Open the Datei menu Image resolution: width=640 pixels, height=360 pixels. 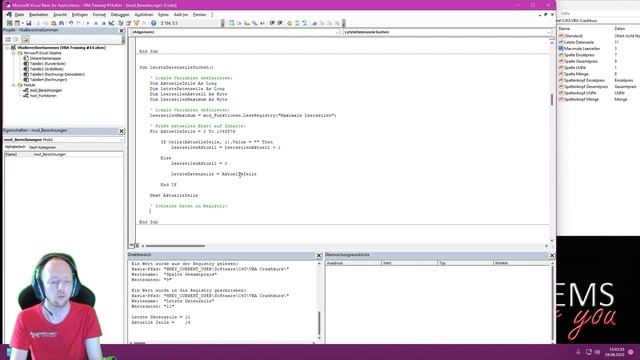pyautogui.click(x=19, y=15)
